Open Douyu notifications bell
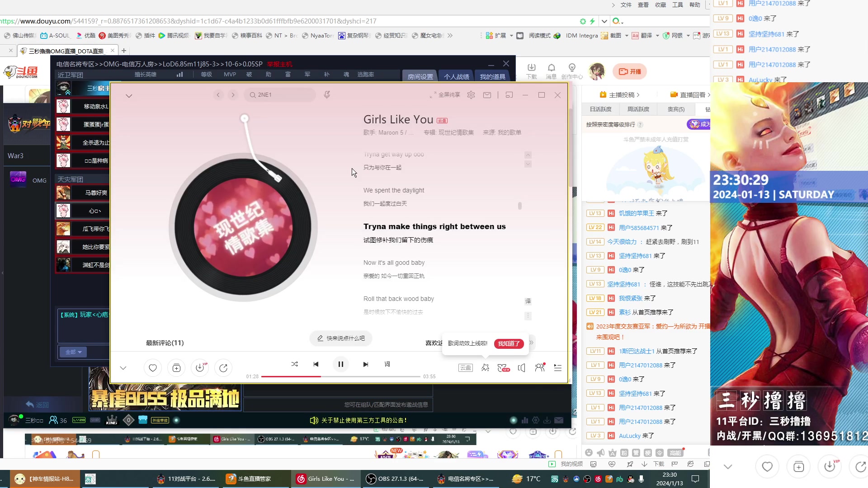Viewport: 868px width, 488px height. [x=551, y=71]
